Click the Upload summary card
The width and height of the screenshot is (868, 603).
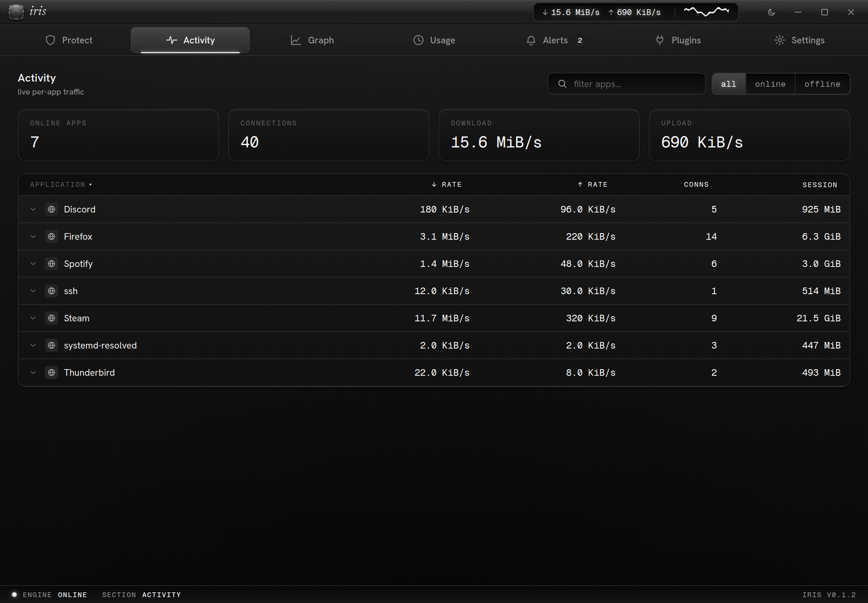[x=749, y=135]
